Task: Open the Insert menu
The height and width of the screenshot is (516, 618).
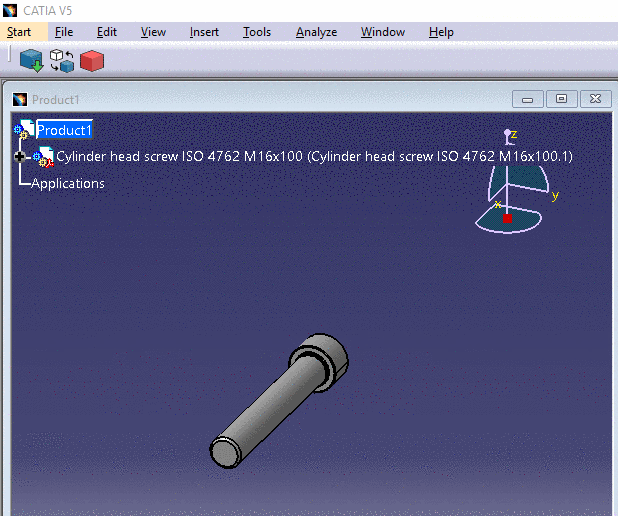Action: point(204,32)
